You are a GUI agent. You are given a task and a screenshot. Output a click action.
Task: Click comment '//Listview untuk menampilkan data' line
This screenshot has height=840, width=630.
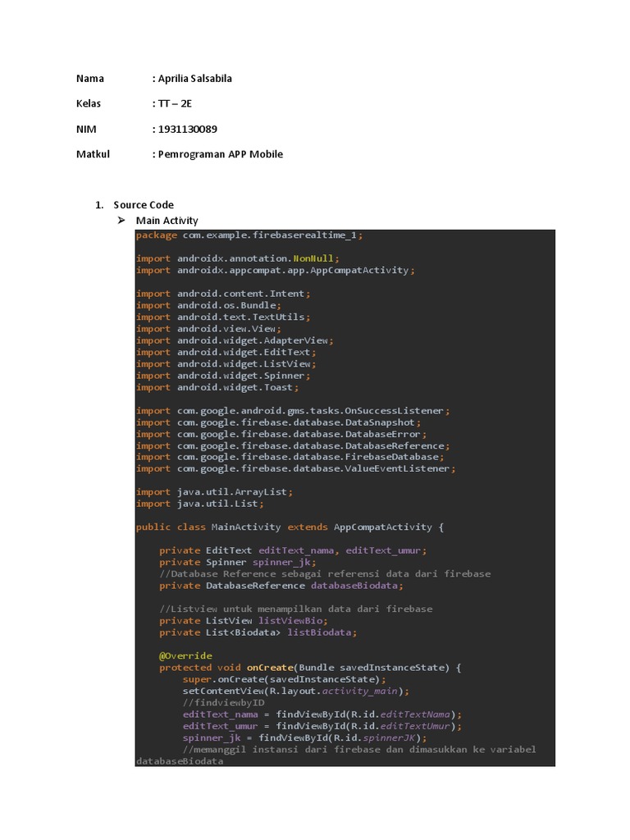(295, 609)
